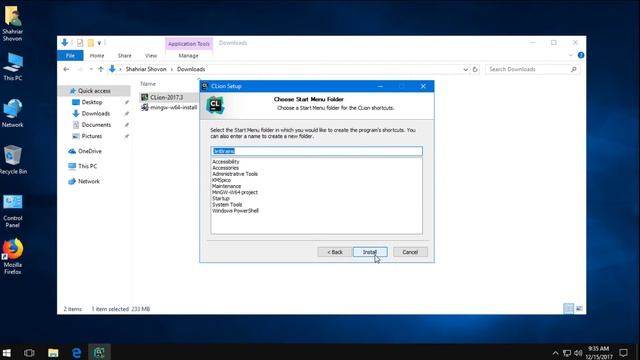Open Mozilla Firefox desktop shortcut
640x360 pixels.
point(13,256)
